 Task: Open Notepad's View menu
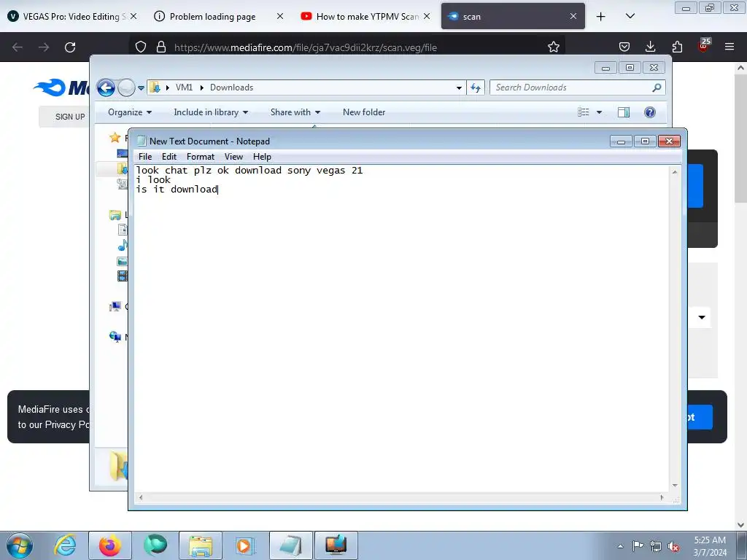(x=233, y=157)
